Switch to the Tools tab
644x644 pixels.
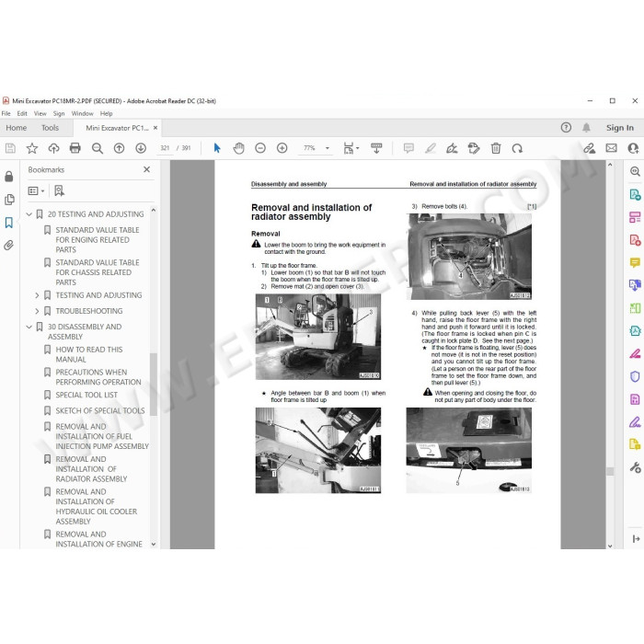pyautogui.click(x=50, y=128)
